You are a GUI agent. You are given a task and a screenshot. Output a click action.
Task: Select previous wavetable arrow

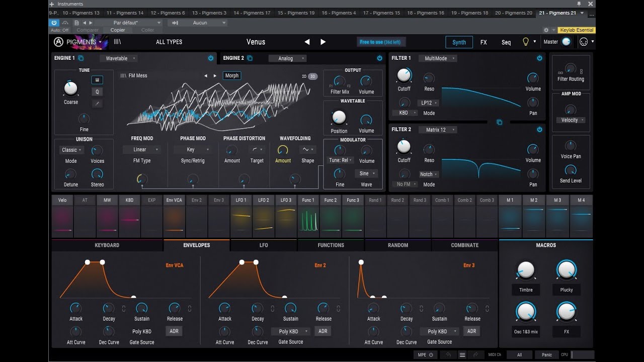coord(205,76)
